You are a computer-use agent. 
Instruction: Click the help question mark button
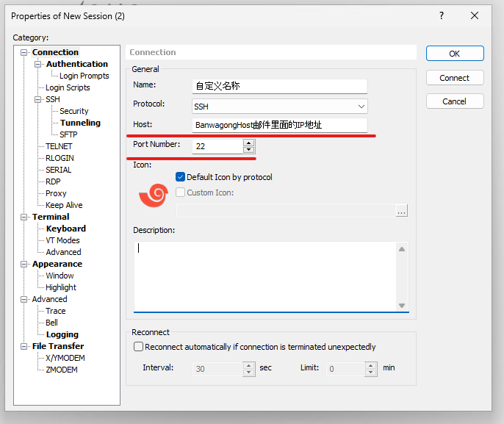point(441,15)
